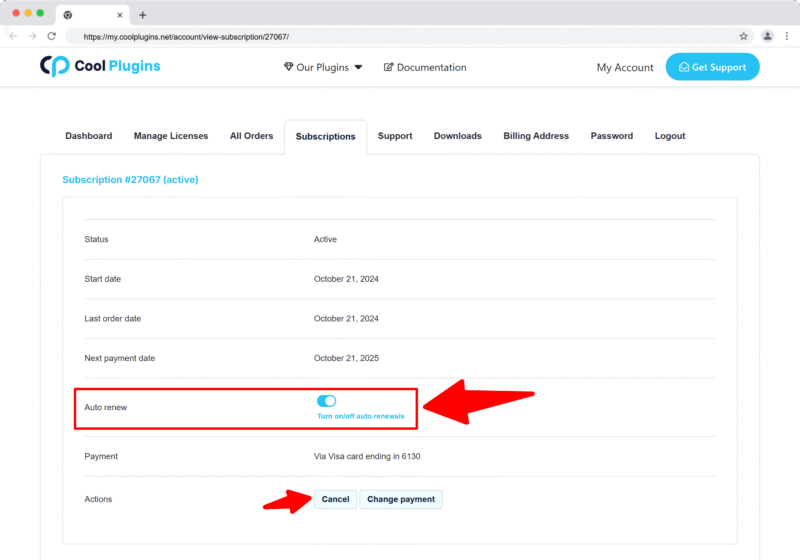This screenshot has width=800, height=560.
Task: Toggle the Auto renew switch off
Action: click(326, 401)
